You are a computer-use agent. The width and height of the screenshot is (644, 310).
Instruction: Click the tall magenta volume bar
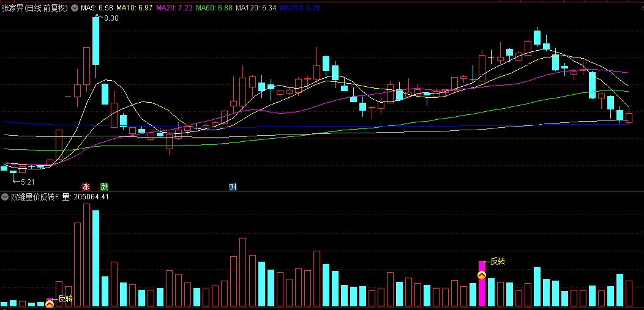(x=482, y=283)
